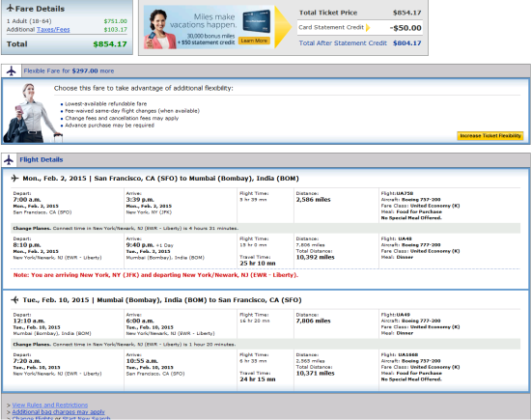This screenshot has height=420, width=531.
Task: Click 'Advance purchase may be required' bullet
Action: coord(109,126)
